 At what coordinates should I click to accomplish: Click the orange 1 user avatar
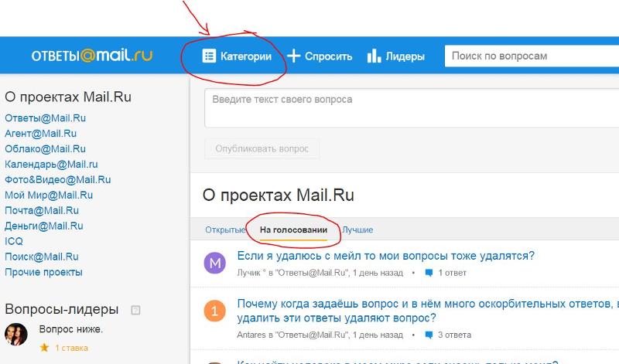click(215, 311)
